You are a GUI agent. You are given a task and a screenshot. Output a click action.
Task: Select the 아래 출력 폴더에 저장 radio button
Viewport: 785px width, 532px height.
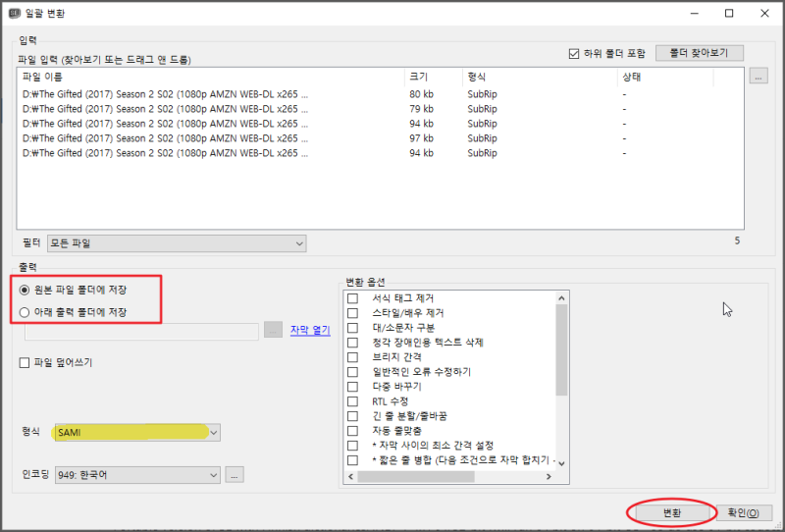(x=24, y=312)
